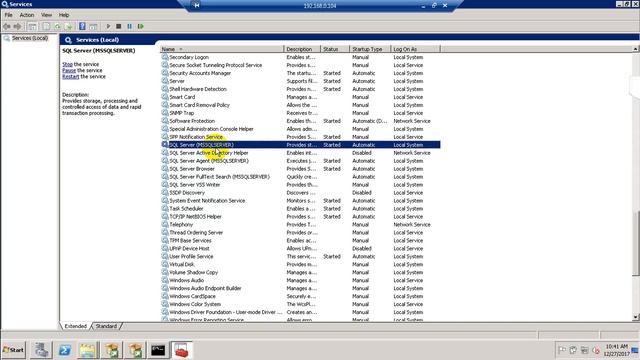Select the SSDP Discovery service

(187, 193)
